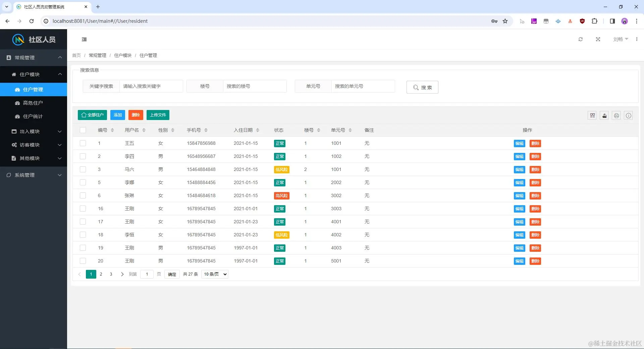This screenshot has width=644, height=349.
Task: Expand the 出入模块 submenu
Action: coord(34,131)
